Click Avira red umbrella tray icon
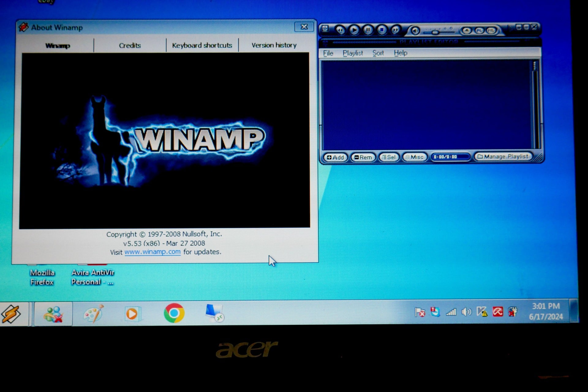This screenshot has height=392, width=588. click(x=498, y=312)
